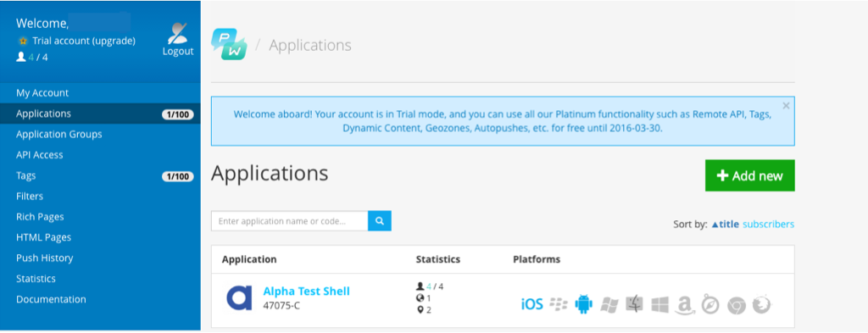Select the Mac OS Finder icon
Viewport: 868px width, 333px height.
pos(634,303)
